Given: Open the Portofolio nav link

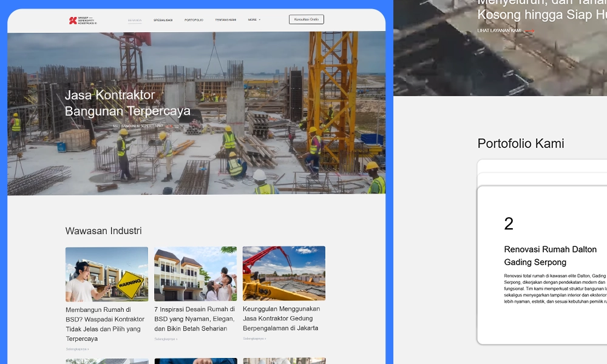Looking at the screenshot, I should [x=194, y=20].
